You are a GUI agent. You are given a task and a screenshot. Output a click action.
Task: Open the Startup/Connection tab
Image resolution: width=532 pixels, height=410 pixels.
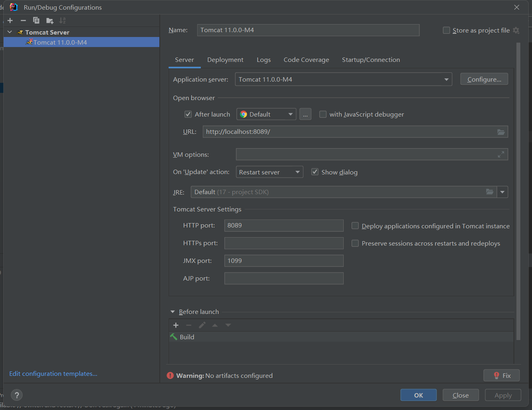371,60
